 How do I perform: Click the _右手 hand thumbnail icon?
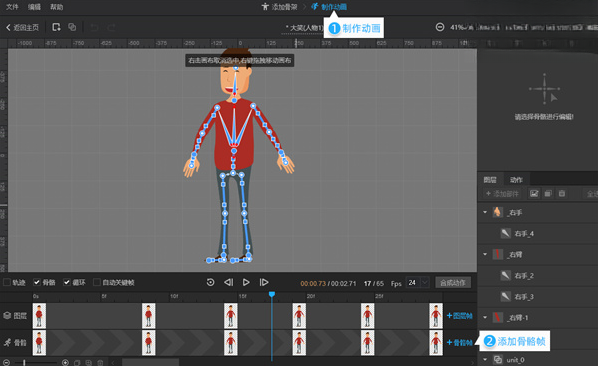pyautogui.click(x=497, y=212)
